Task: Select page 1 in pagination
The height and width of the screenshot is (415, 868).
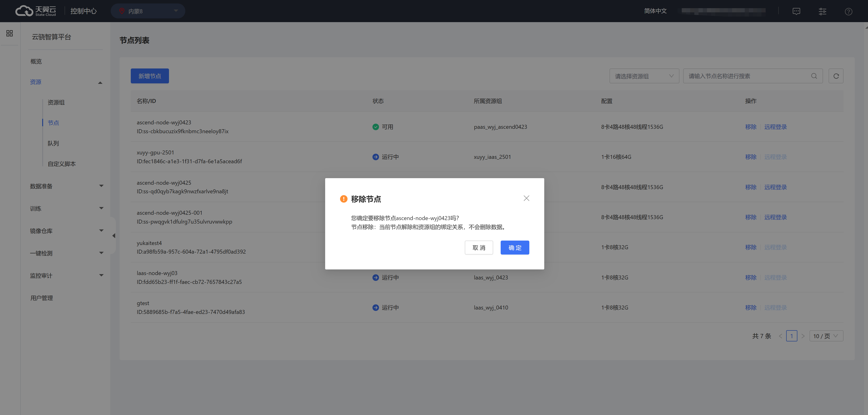Action: [792, 336]
